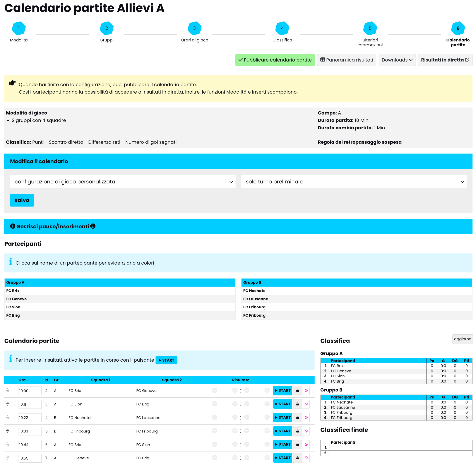The image size is (476, 465).
Task: Lock the 10:44 FC Brix vs FC Sion match
Action: tap(297, 444)
